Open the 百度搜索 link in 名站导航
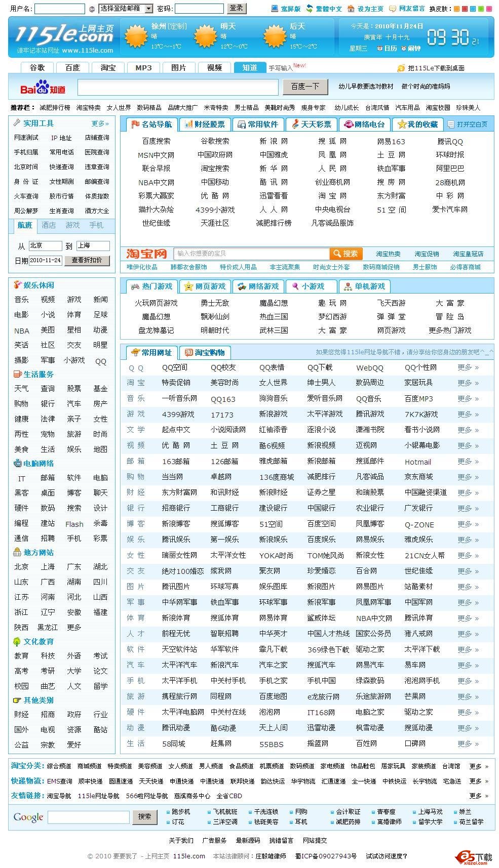499x868 pixels. coord(156,141)
